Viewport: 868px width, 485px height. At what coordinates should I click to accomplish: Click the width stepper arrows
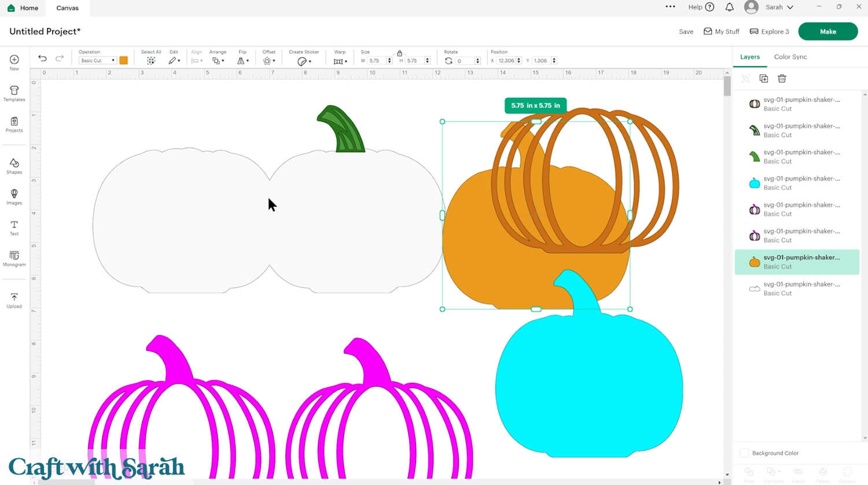tap(389, 60)
